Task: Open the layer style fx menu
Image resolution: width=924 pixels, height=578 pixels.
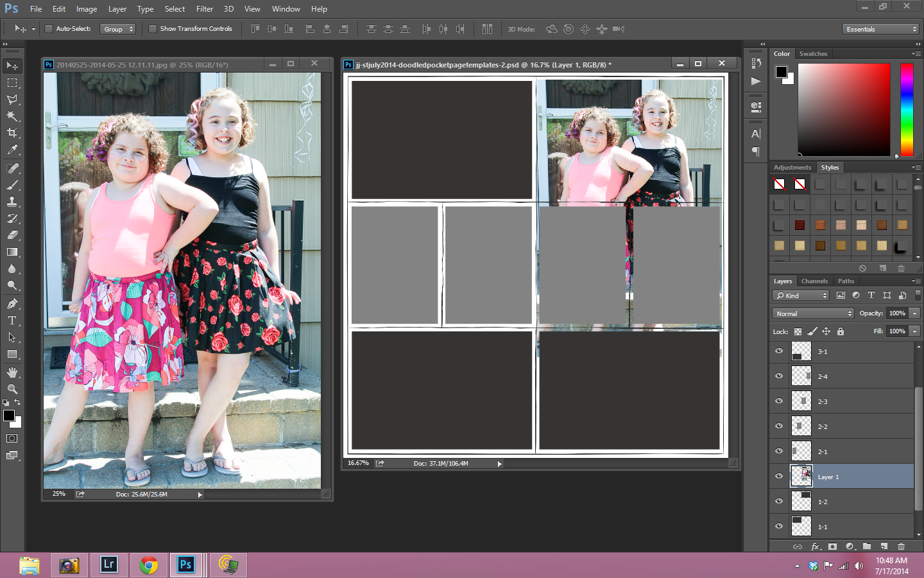Action: pos(816,547)
